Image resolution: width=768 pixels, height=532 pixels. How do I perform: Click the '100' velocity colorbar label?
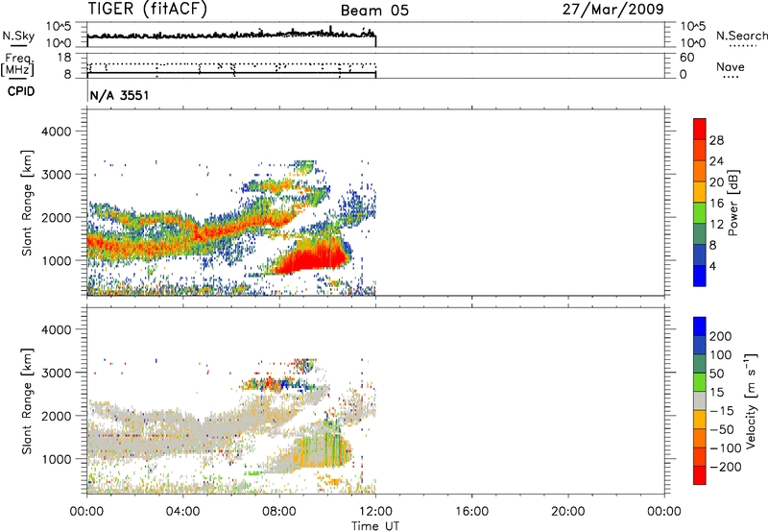[721, 355]
